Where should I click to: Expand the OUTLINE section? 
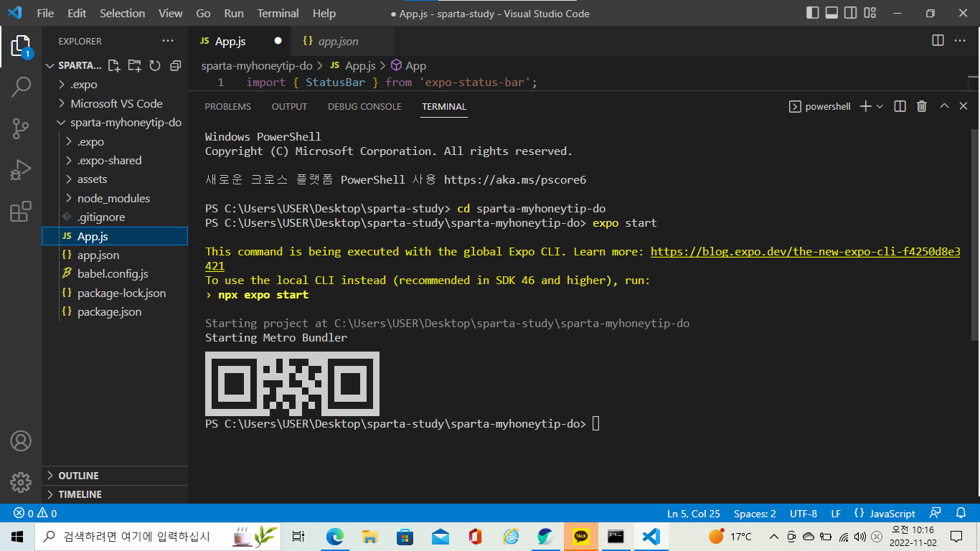(x=115, y=476)
